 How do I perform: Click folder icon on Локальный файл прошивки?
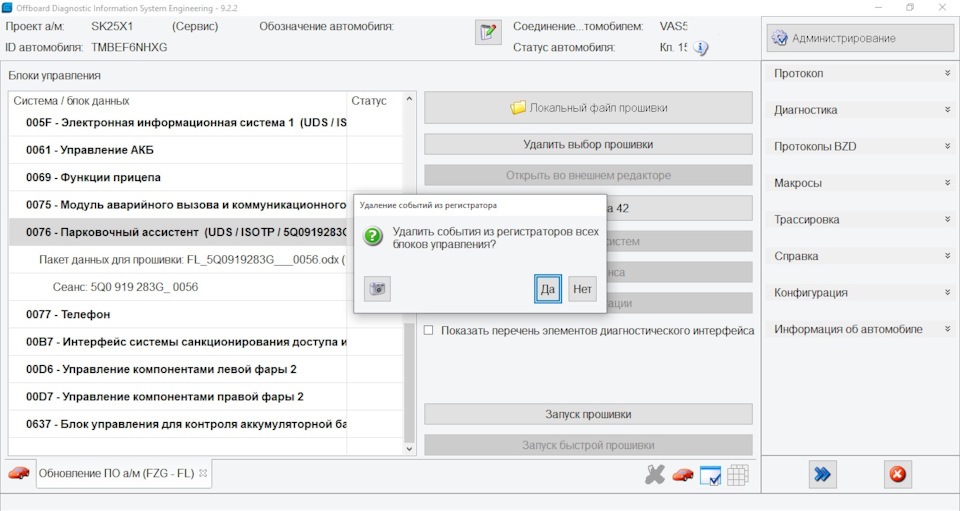tap(518, 108)
